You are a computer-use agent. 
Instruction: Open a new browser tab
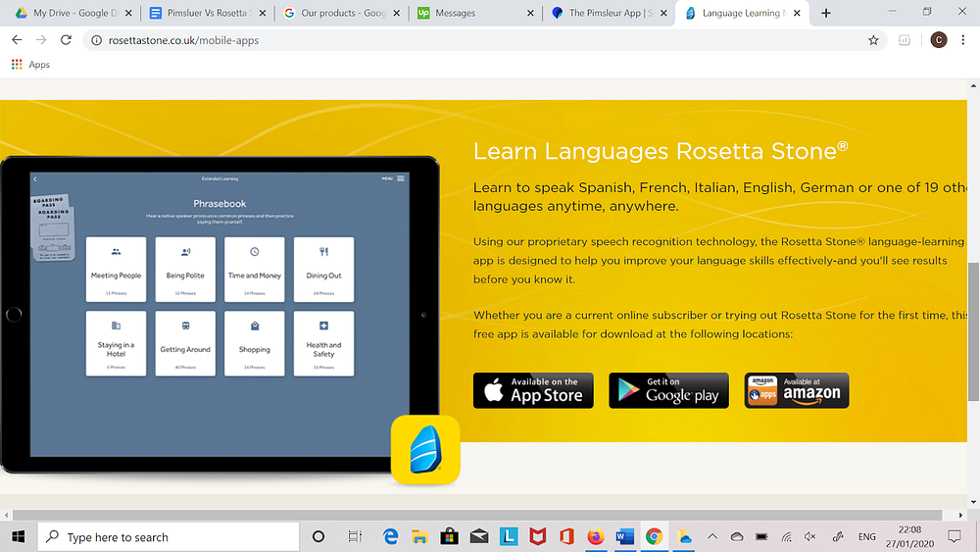click(x=825, y=13)
